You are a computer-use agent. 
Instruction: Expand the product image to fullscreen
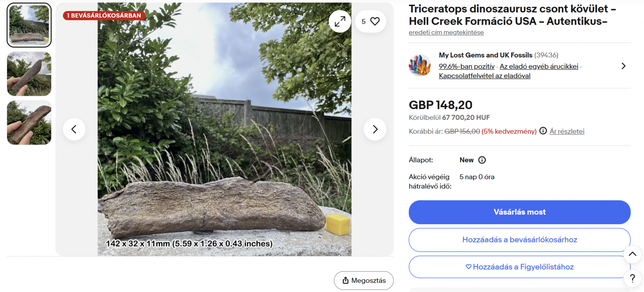coord(340,22)
